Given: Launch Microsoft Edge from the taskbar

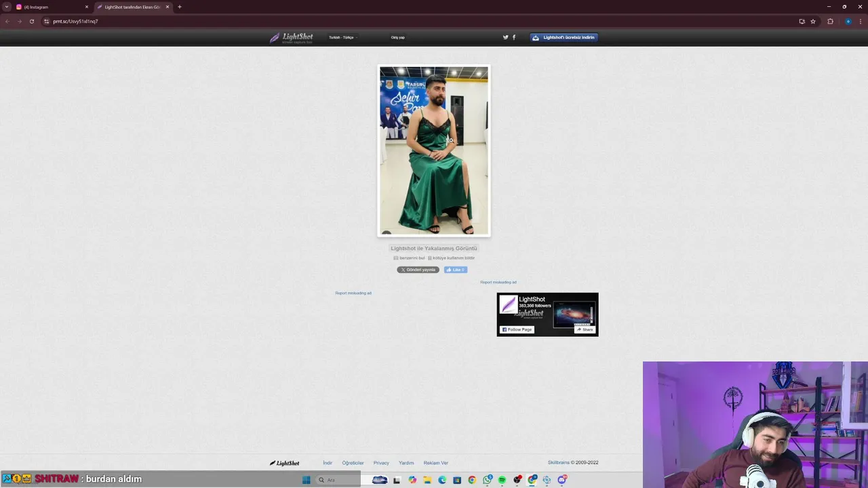Looking at the screenshot, I should [442, 480].
